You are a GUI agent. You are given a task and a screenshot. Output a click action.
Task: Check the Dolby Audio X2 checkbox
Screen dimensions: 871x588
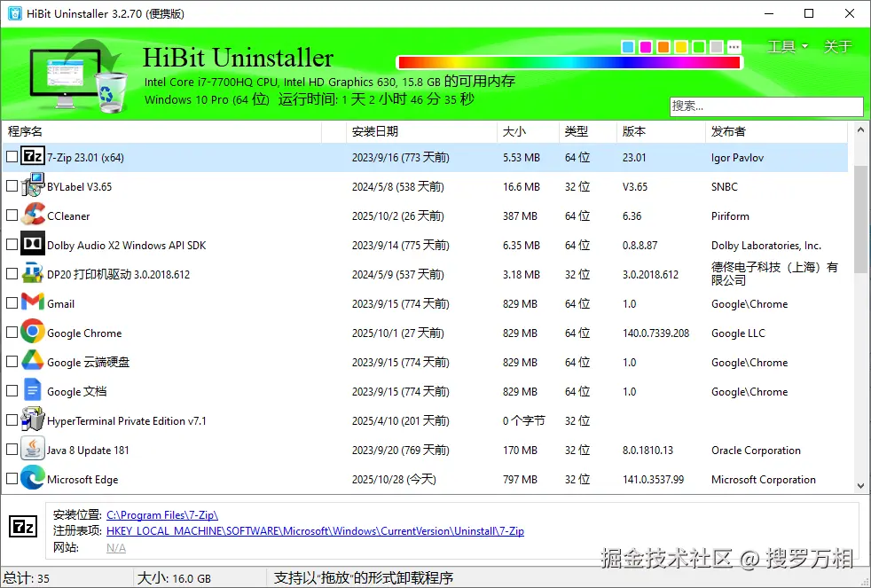pos(12,245)
